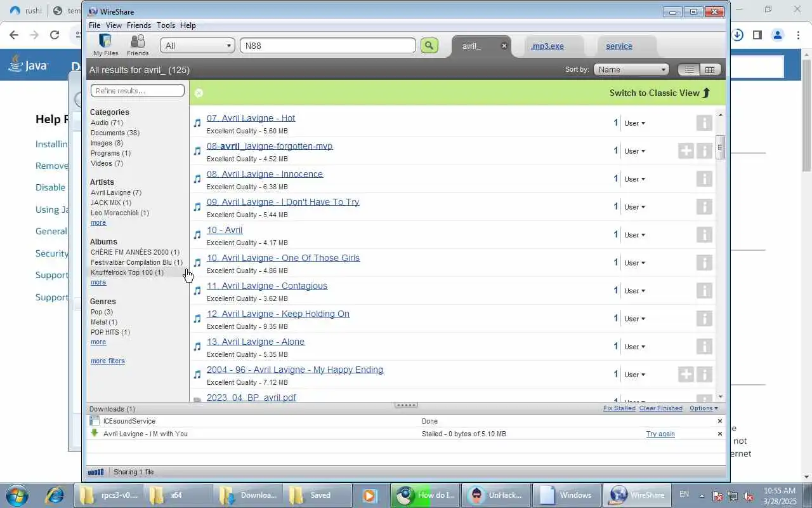Click the Refine results input field

click(138, 91)
